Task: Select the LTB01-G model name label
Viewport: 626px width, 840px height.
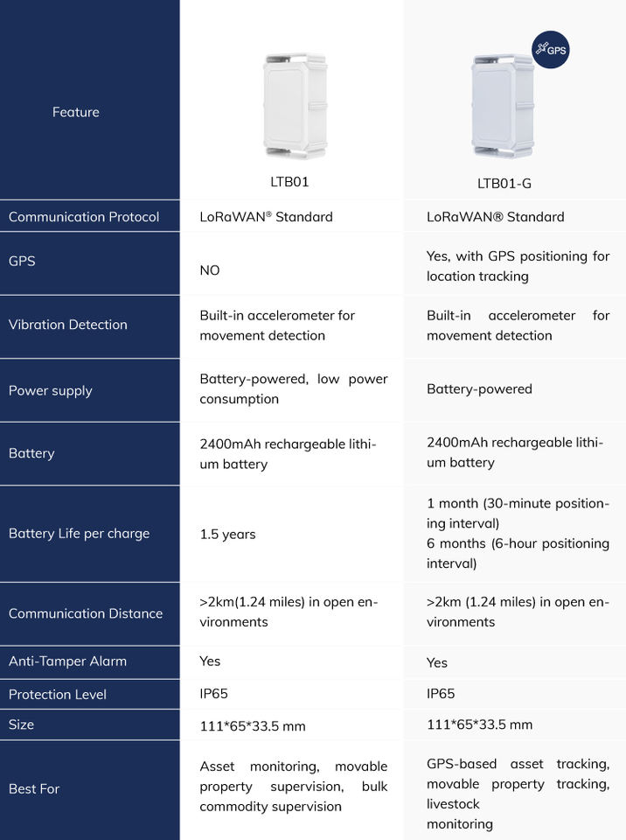Action: pyautogui.click(x=504, y=183)
